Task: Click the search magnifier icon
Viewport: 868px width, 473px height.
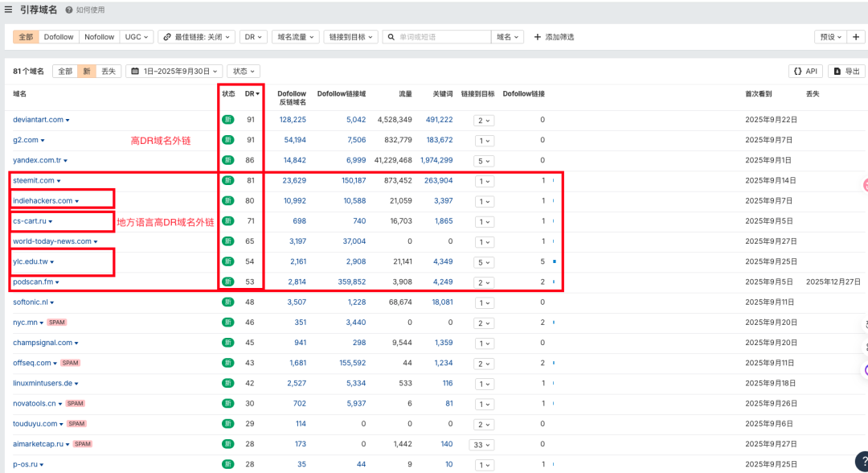Action: pos(391,37)
